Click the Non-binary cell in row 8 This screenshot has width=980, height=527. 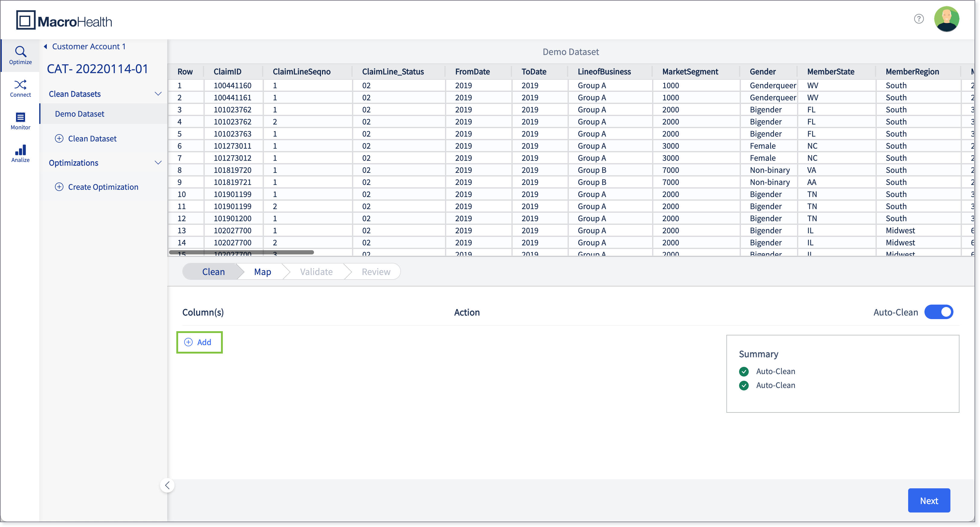[770, 170]
